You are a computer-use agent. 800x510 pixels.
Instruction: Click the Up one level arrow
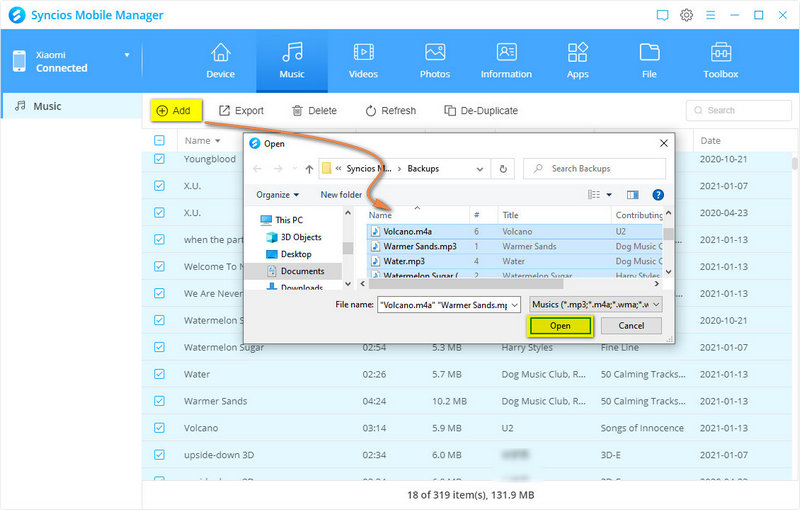(x=309, y=169)
